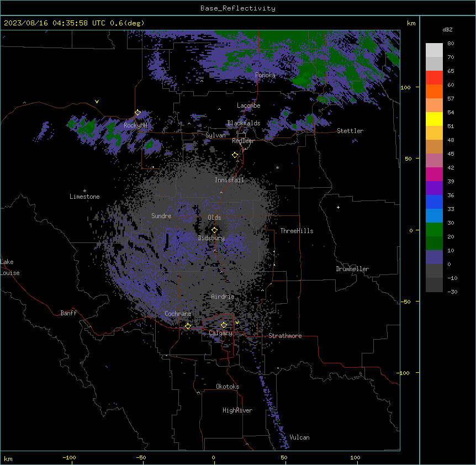Click the km unit label in the bottom-left corner
The image size is (476, 465).
tap(8, 459)
